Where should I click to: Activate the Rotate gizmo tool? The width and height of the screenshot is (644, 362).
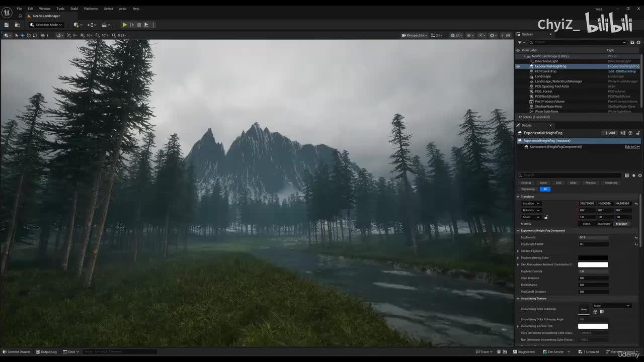[28, 35]
